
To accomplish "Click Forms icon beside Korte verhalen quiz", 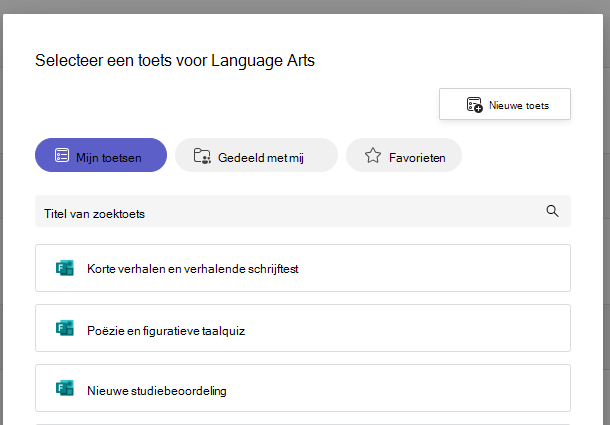I will tap(65, 268).
